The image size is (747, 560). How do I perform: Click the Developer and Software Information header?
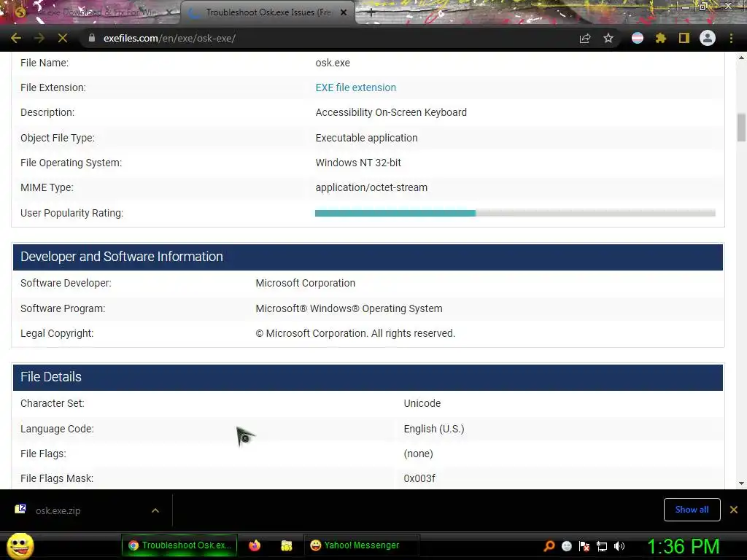tap(368, 257)
